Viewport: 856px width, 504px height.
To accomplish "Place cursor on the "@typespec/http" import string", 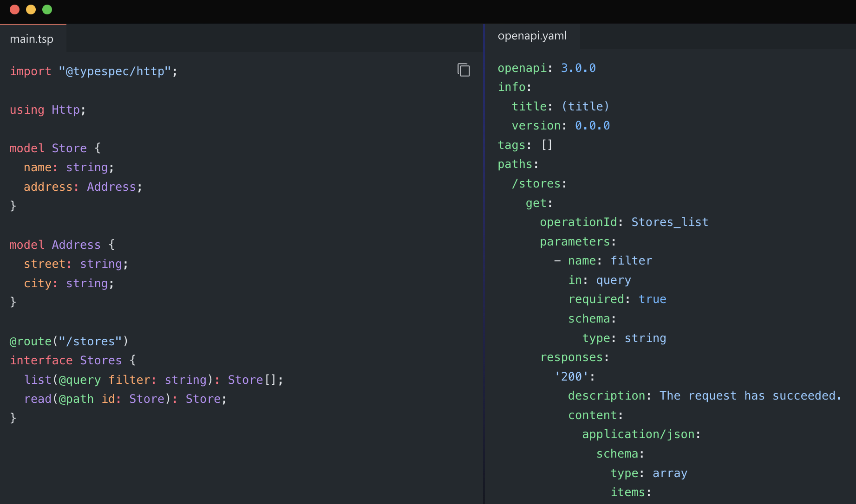I will click(x=115, y=71).
